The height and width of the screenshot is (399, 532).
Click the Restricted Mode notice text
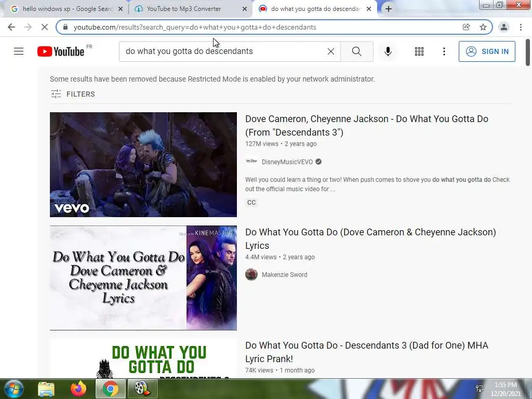point(212,79)
